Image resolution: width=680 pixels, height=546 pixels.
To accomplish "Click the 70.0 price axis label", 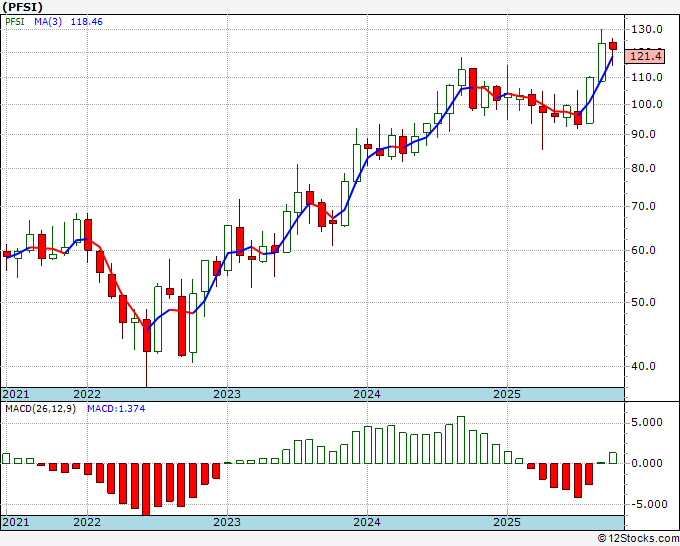I will 644,206.
